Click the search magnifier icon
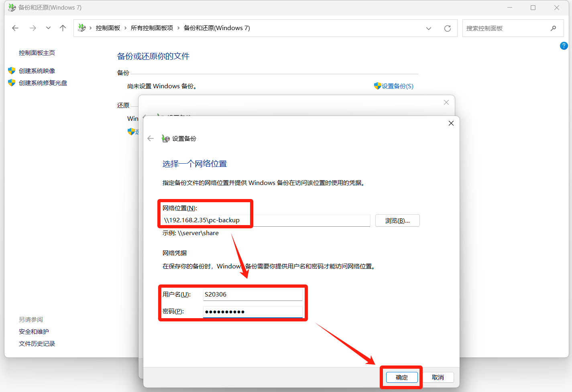Viewport: 572px width, 392px height. pyautogui.click(x=553, y=28)
